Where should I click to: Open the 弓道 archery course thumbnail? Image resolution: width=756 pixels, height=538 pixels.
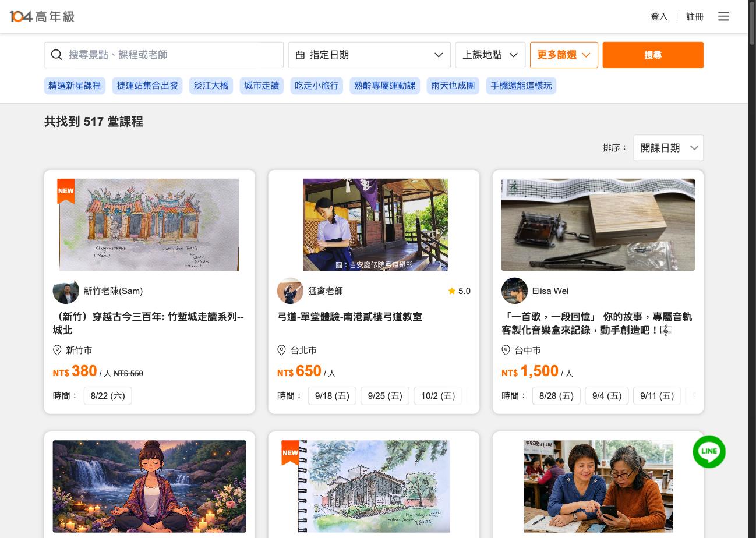375,225
